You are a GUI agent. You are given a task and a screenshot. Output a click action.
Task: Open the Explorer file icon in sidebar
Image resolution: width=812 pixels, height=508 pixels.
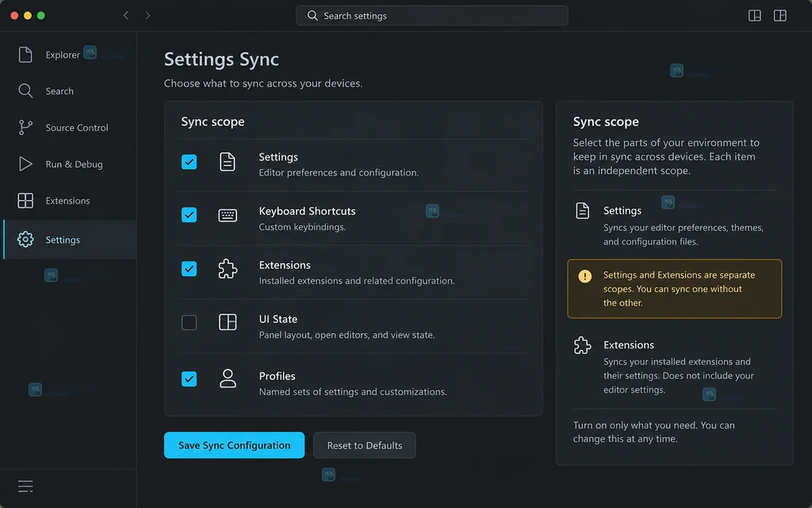pyautogui.click(x=25, y=55)
